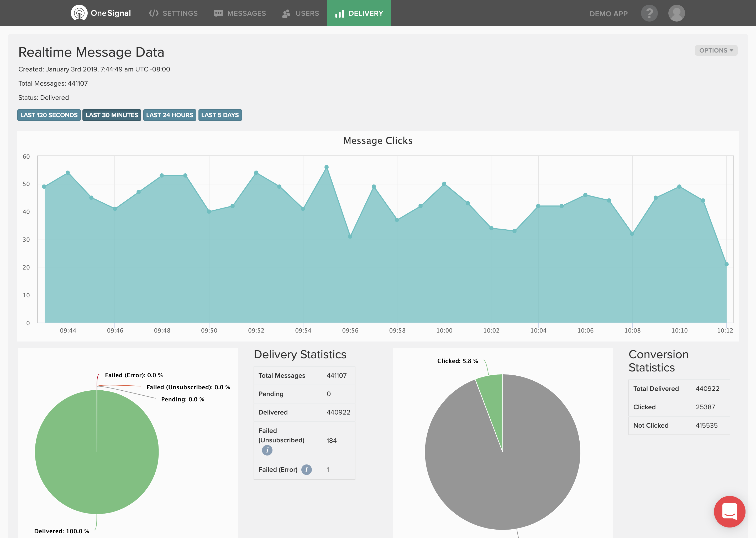Click the 09:44 x-axis label
The image size is (756, 538).
pyautogui.click(x=68, y=330)
